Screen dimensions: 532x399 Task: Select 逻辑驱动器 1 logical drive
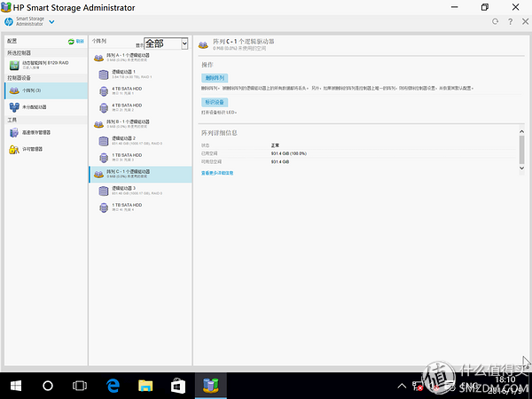point(140,74)
